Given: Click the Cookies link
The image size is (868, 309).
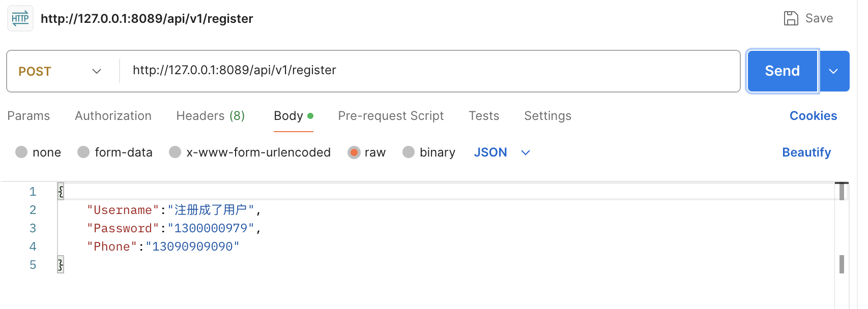Looking at the screenshot, I should (x=813, y=116).
